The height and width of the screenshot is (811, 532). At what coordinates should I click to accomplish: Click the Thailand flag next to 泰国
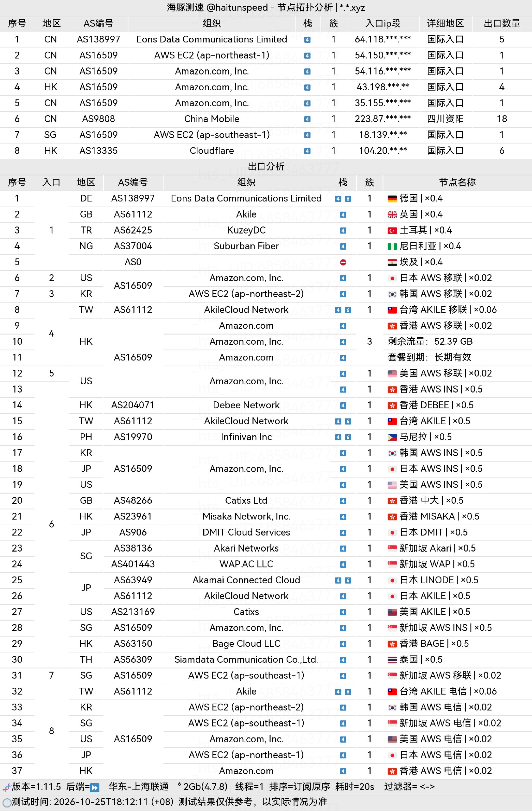tap(392, 660)
